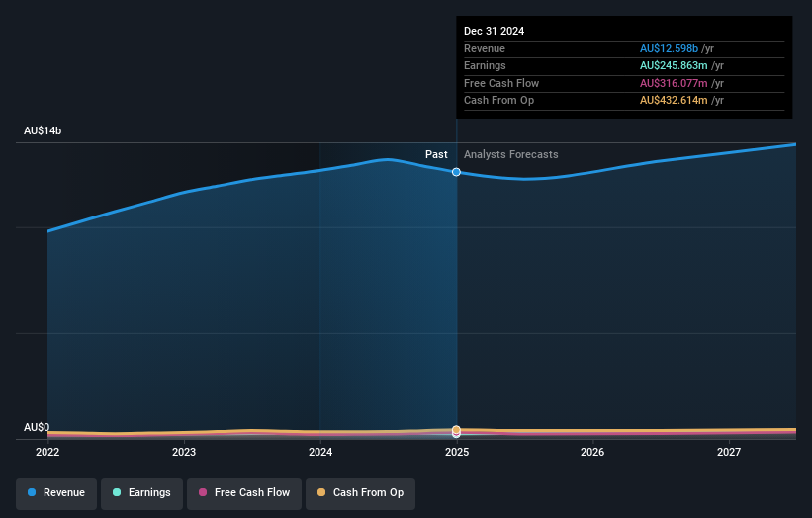This screenshot has height=518, width=812.
Task: Click the AU$245.863m earnings value in tooltip
Action: tap(674, 65)
